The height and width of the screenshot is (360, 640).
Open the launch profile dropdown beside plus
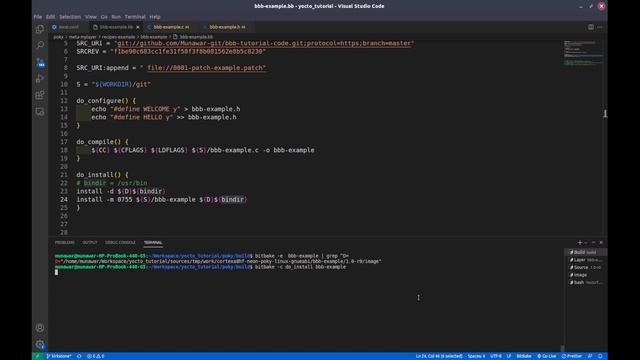tap(585, 242)
